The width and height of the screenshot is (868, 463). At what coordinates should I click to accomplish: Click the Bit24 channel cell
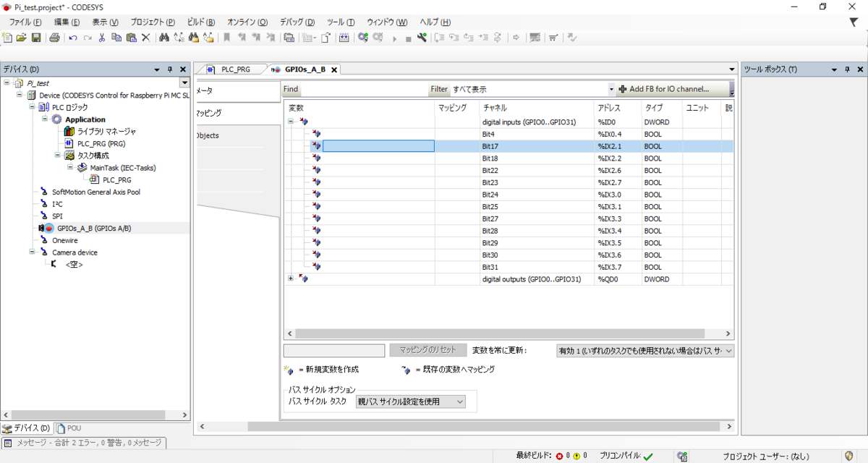(537, 195)
